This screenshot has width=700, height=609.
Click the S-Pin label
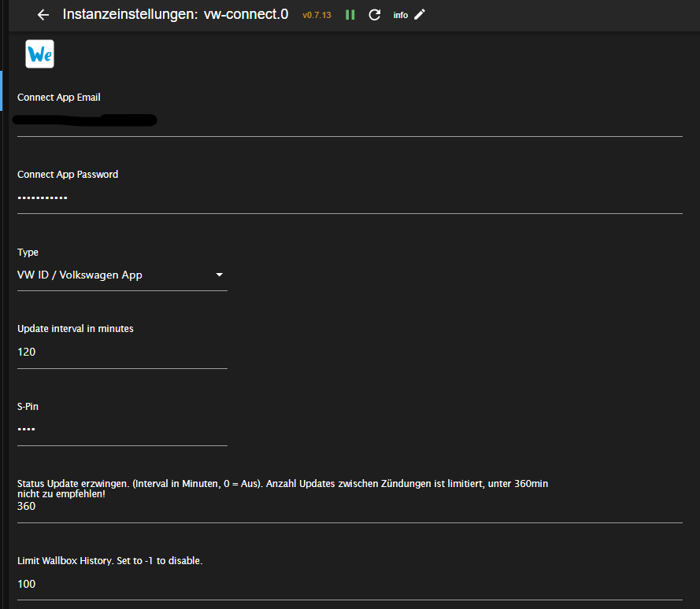click(x=28, y=407)
